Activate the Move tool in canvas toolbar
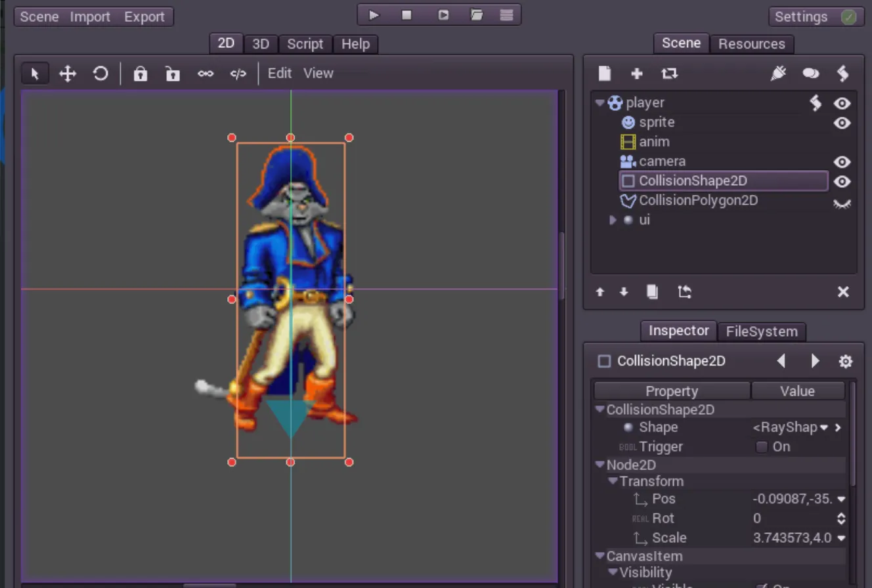 [68, 73]
